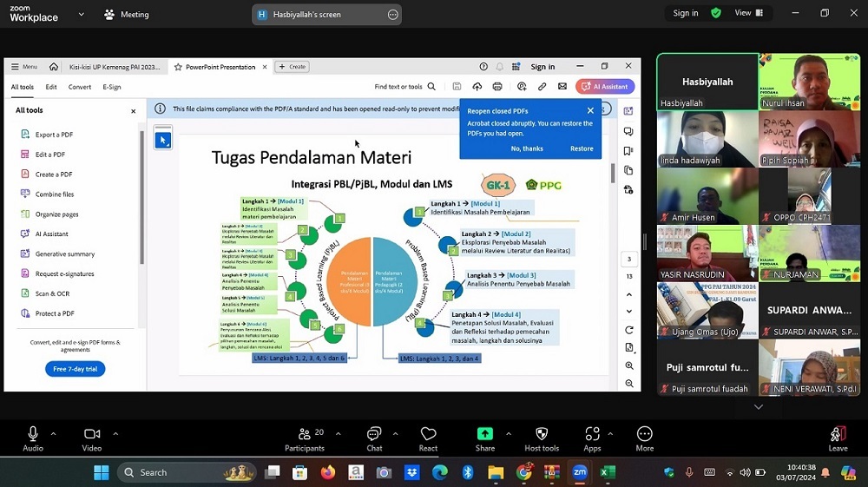This screenshot has height=487, width=868.
Task: Start Free 7-day trial
Action: pyautogui.click(x=76, y=369)
